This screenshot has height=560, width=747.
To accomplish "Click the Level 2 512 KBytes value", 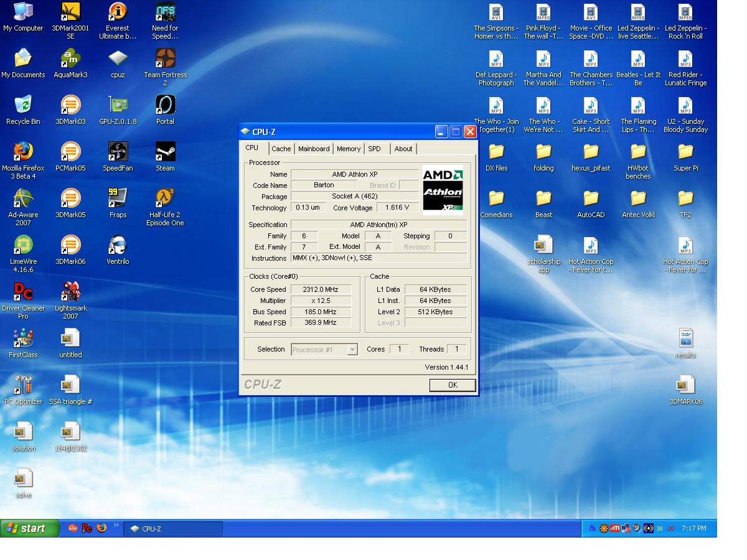I will click(435, 312).
